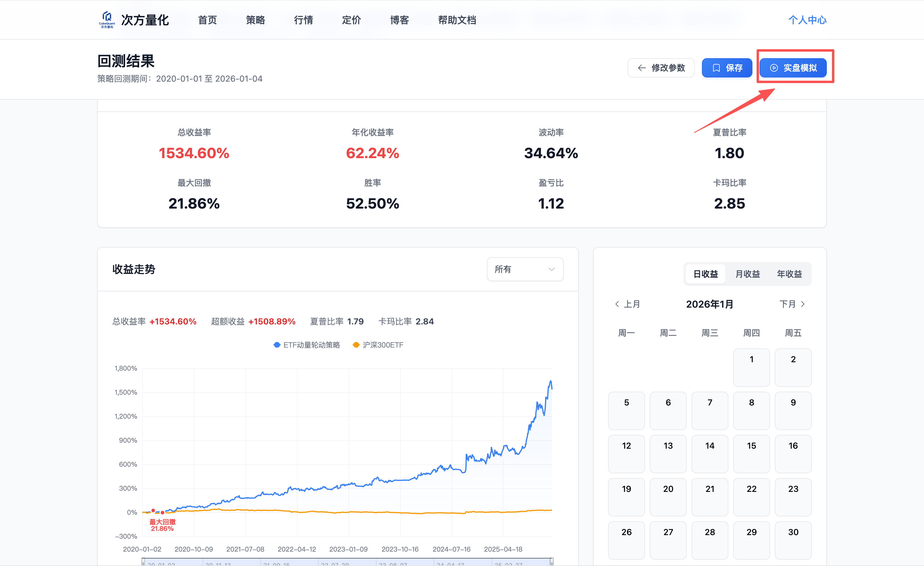This screenshot has height=566, width=924.
Task: Click the CubeQuant logo icon
Action: coord(107,19)
